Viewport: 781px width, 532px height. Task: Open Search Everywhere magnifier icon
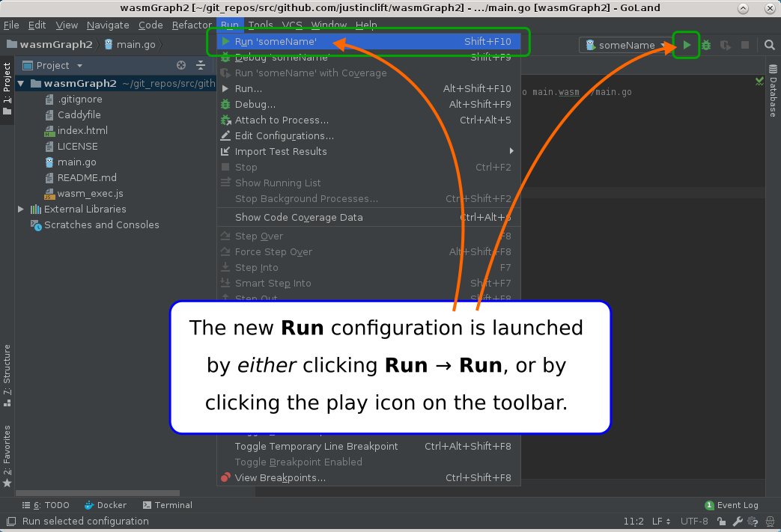click(770, 46)
